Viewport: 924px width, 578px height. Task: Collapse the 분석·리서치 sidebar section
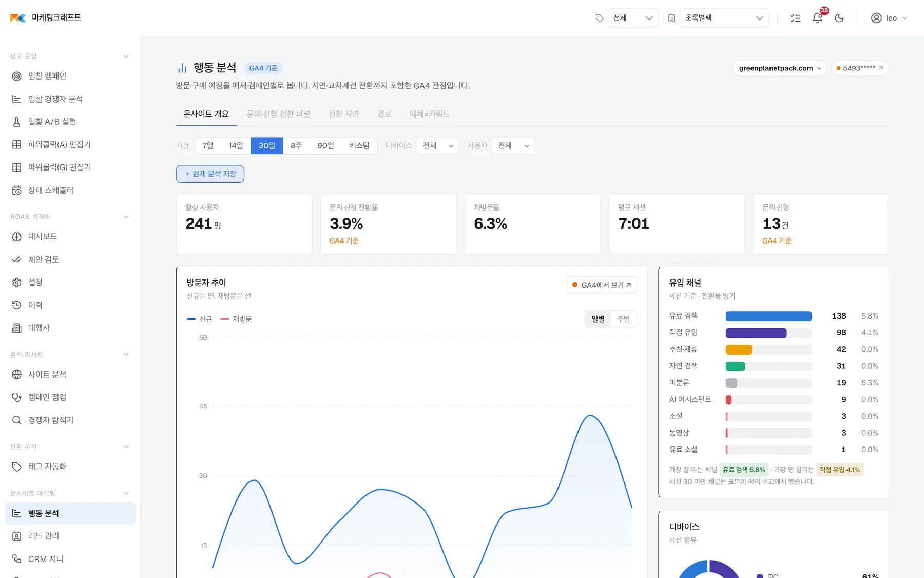coord(126,355)
